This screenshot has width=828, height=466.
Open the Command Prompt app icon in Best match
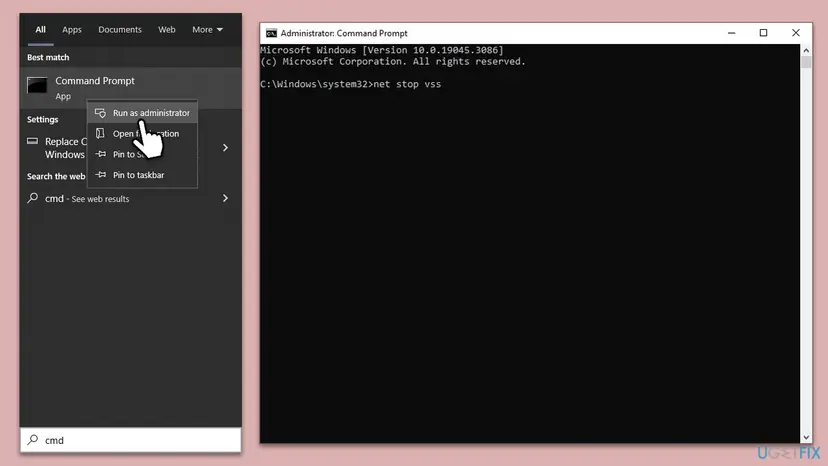click(x=37, y=85)
